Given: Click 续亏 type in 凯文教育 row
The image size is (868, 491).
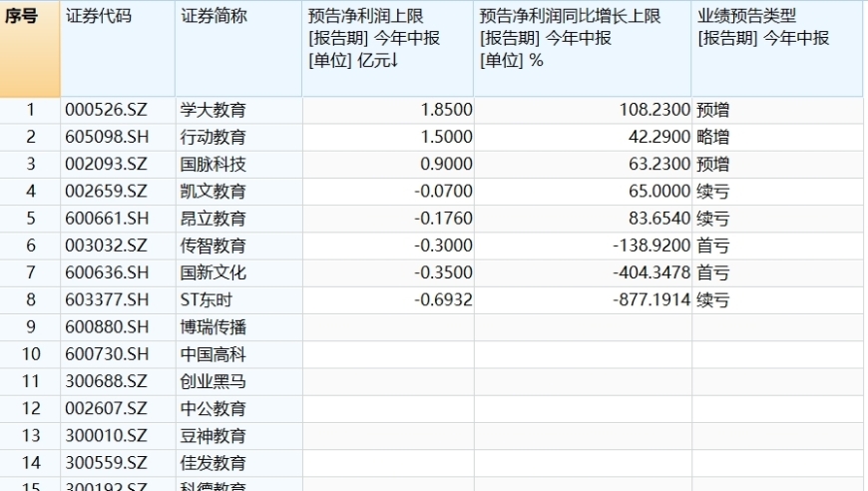Looking at the screenshot, I should [713, 191].
